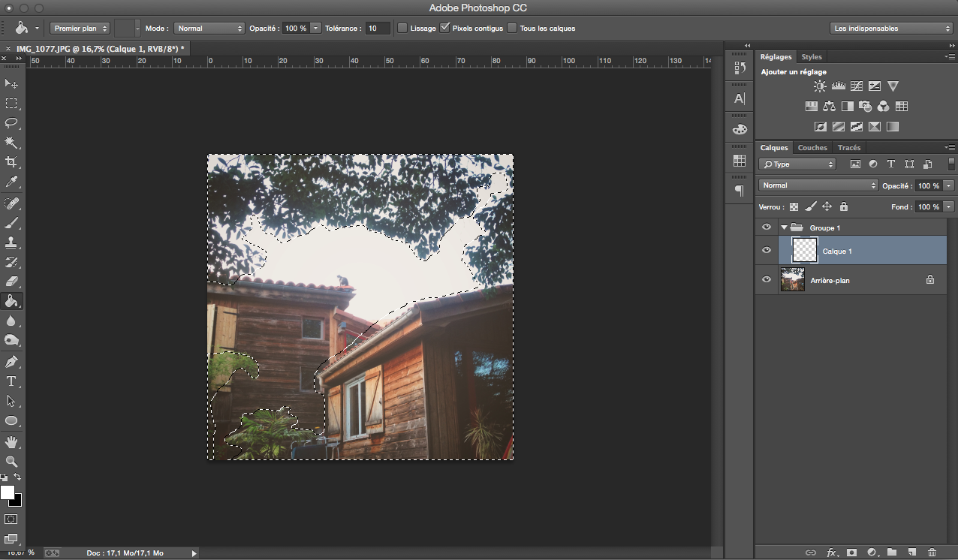This screenshot has height=560, width=958.
Task: Switch to the Couches tab
Action: (x=812, y=148)
